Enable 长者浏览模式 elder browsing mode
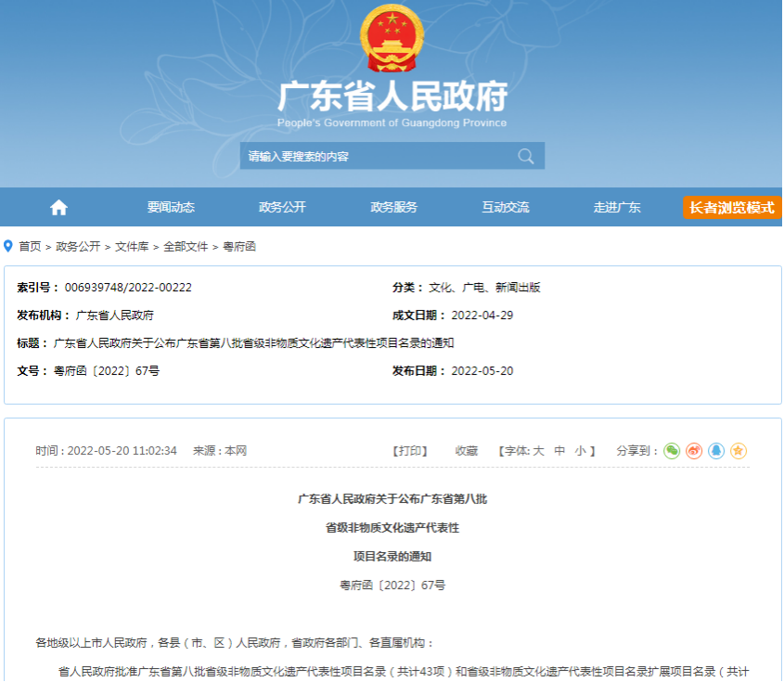The height and width of the screenshot is (682, 784). click(731, 208)
